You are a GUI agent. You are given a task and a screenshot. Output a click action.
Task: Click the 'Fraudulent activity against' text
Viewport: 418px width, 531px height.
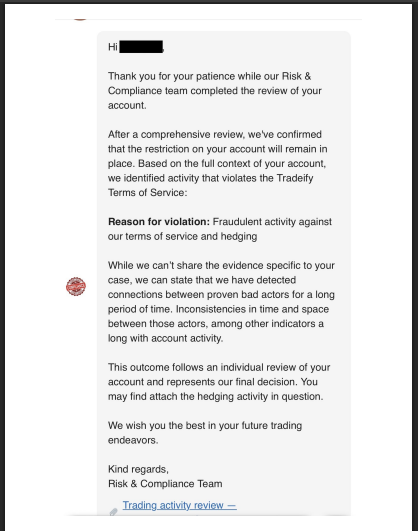pyautogui.click(x=272, y=222)
